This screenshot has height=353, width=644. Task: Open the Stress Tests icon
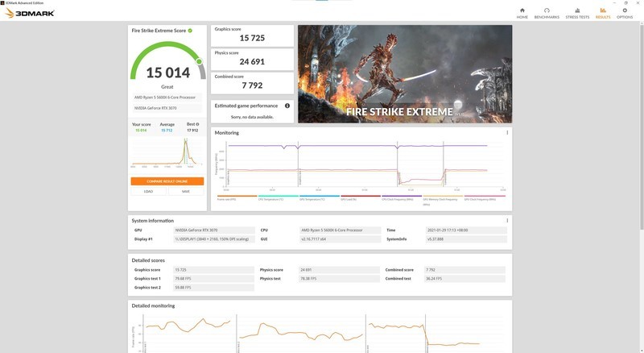(x=577, y=12)
